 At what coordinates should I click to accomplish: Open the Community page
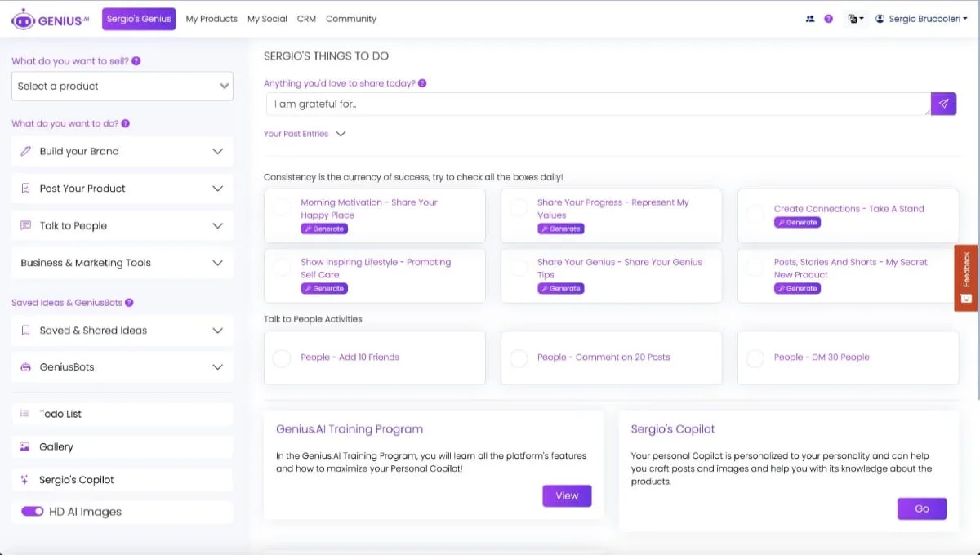(351, 19)
